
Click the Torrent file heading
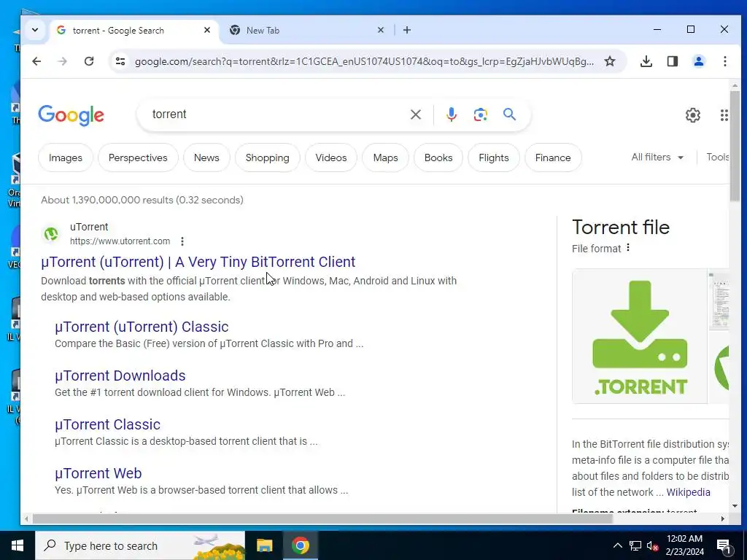(x=620, y=227)
